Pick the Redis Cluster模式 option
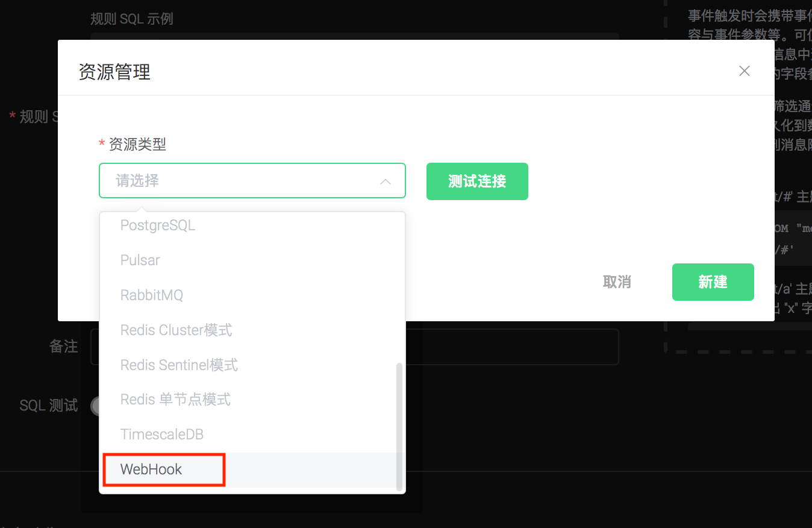Image resolution: width=812 pixels, height=528 pixels. (x=176, y=330)
